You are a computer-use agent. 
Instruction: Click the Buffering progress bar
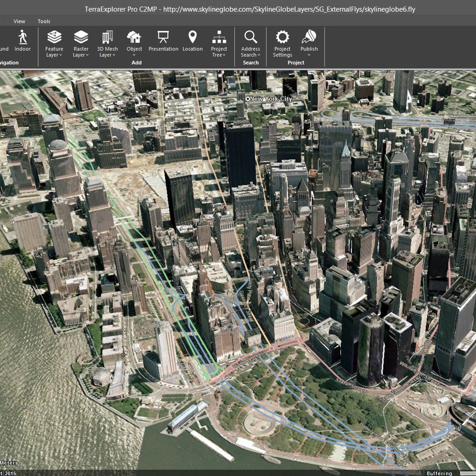(x=468, y=473)
